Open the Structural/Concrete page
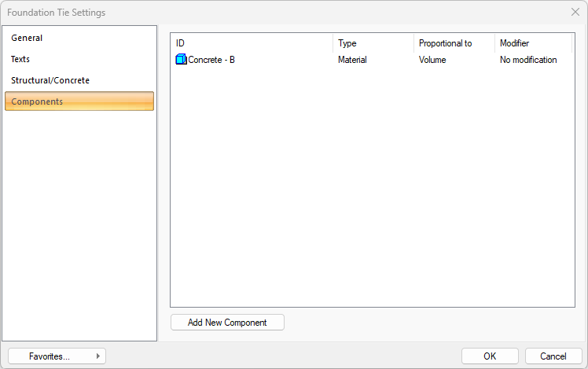 50,80
